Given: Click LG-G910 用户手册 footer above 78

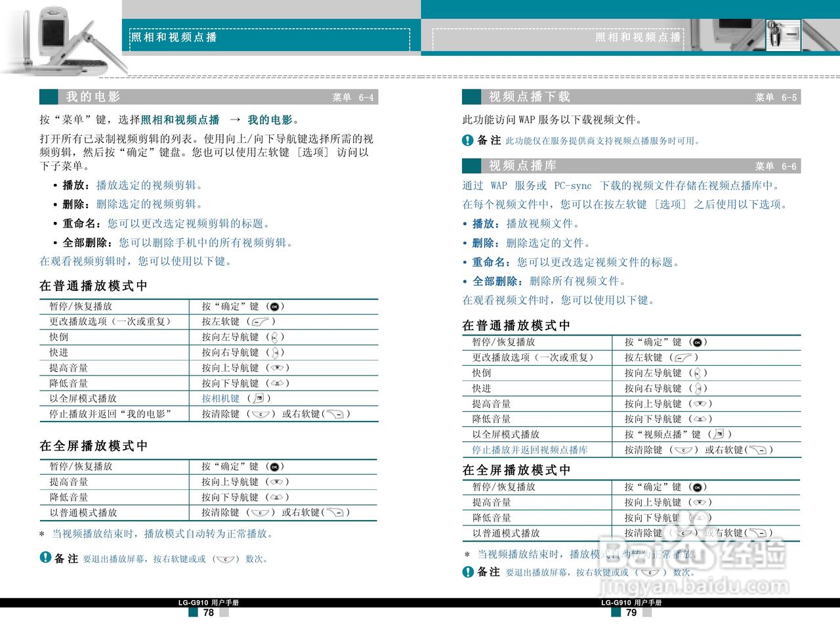Looking at the screenshot, I should (x=209, y=602).
